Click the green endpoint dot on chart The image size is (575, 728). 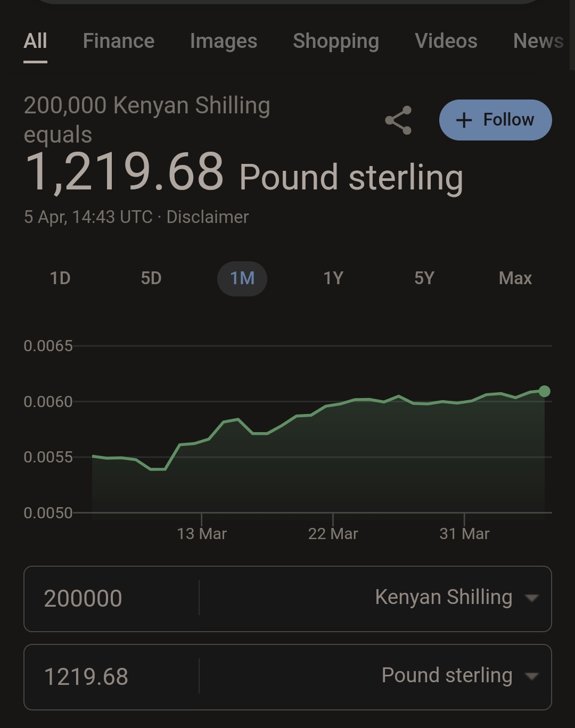pyautogui.click(x=544, y=392)
